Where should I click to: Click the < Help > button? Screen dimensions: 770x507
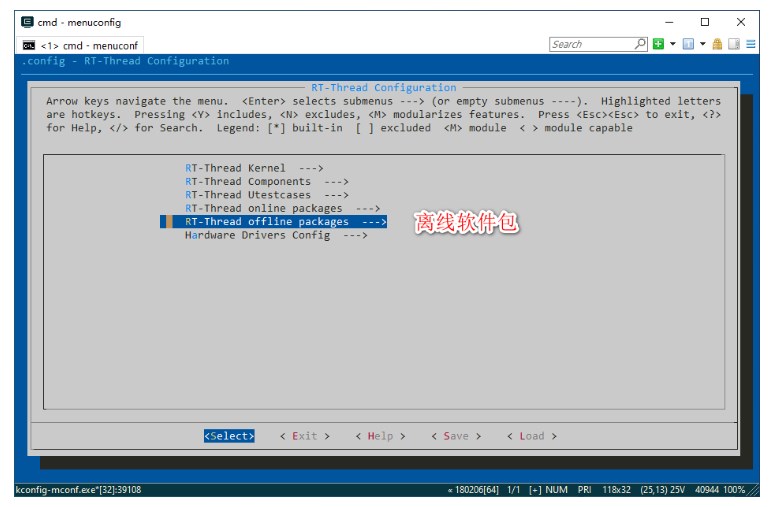(380, 436)
